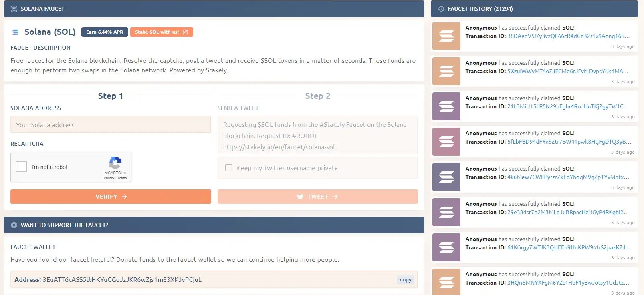This screenshot has width=644, height=295.
Task: Click the reCAPTCHA logo icon
Action: point(115,163)
